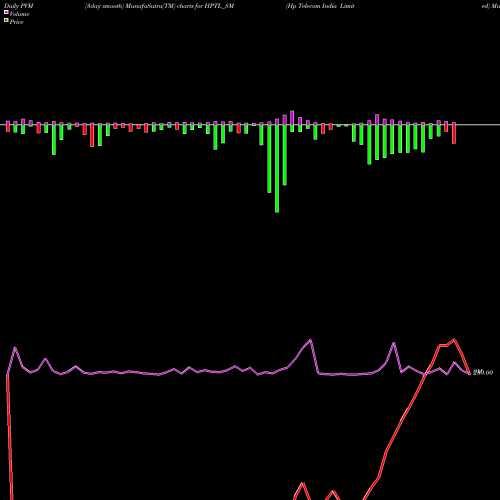The width and height of the screenshot is (500, 500).
Task: Click the 'Daily PVM' chart title text
Action: pyautogui.click(x=19, y=6)
